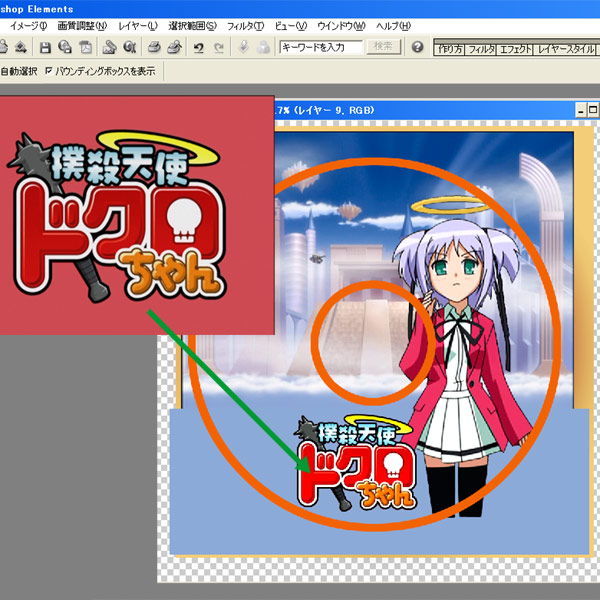Select the small ドクロちゃん logo on the canvas
600x600 pixels.
[355, 463]
